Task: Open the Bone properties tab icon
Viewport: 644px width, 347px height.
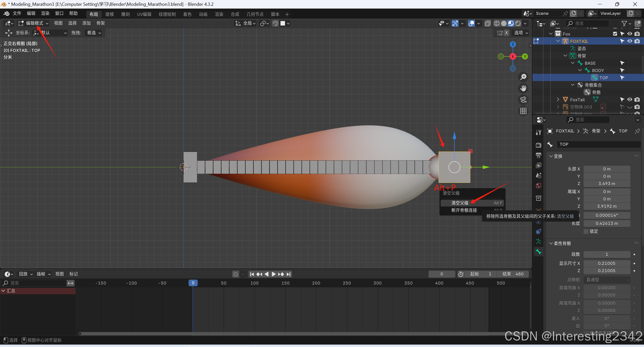Action: 539,252
